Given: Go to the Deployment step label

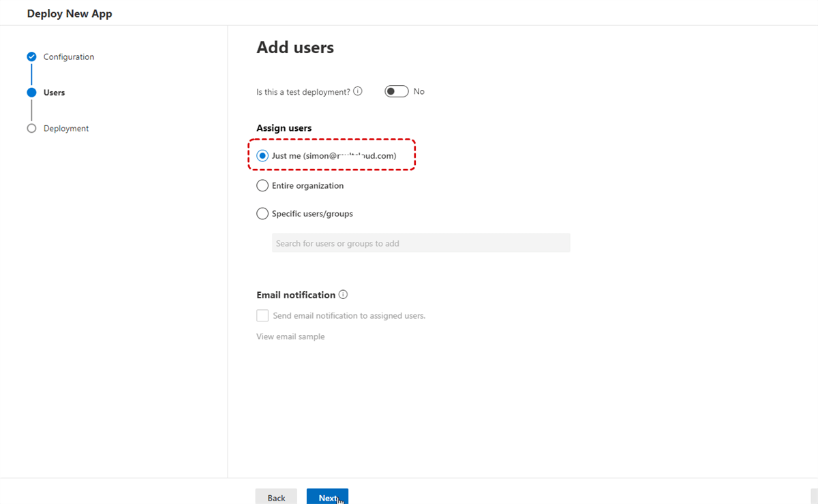Looking at the screenshot, I should pyautogui.click(x=66, y=128).
